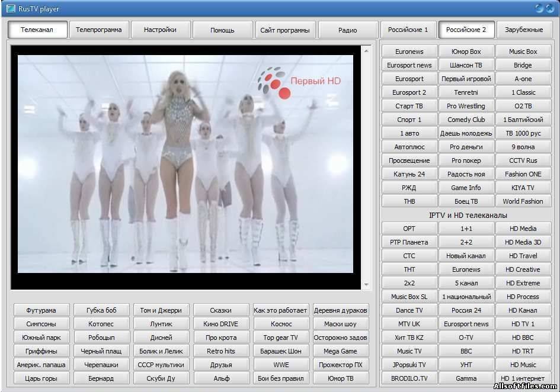Screen dimensions: 560x392
Task: Click the video player scroll down arrow
Action: click(x=366, y=285)
